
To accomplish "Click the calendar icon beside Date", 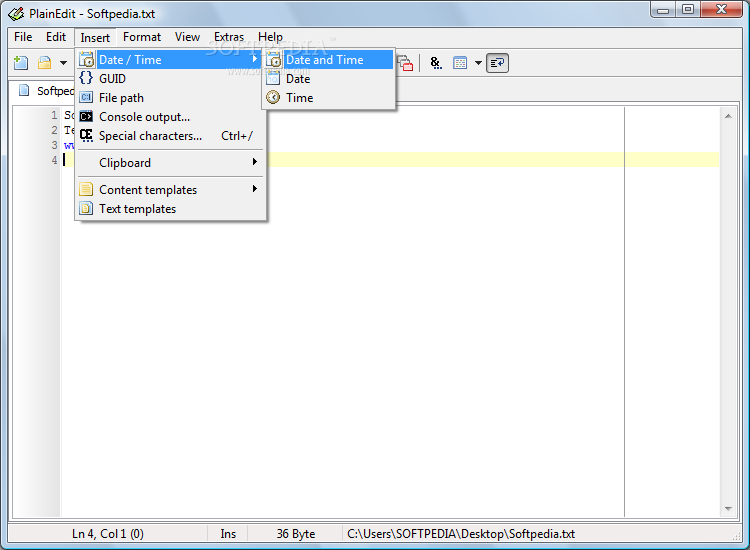I will coord(273,78).
